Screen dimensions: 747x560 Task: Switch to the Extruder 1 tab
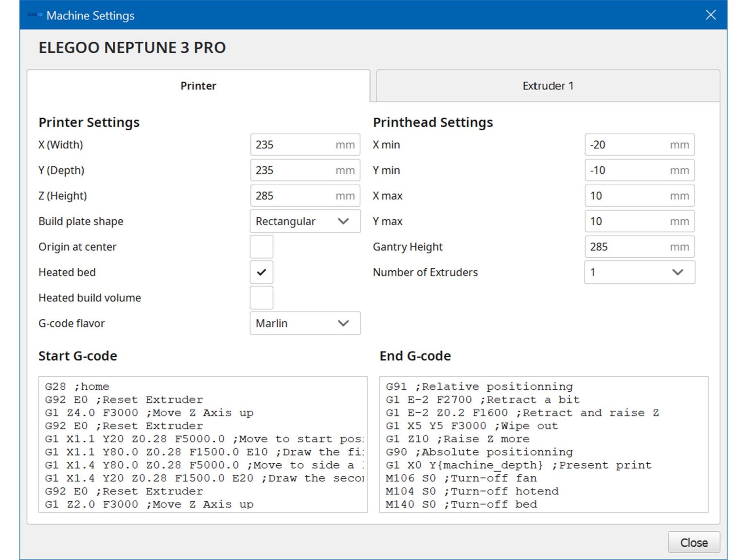coord(548,86)
